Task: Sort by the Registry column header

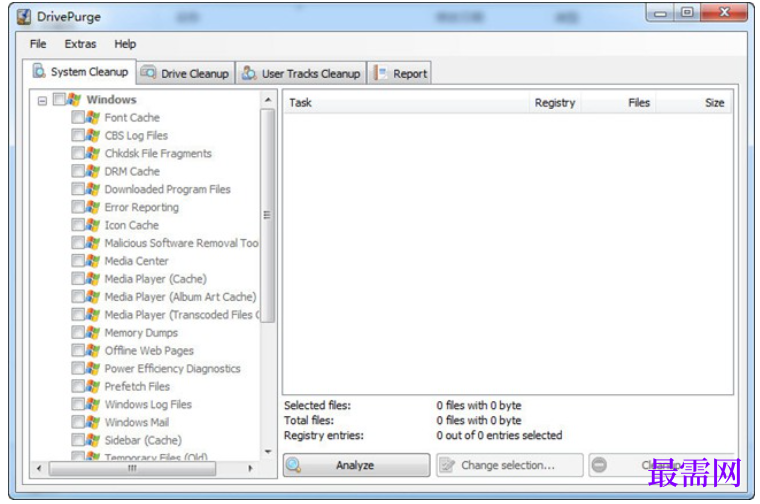Action: 555,103
